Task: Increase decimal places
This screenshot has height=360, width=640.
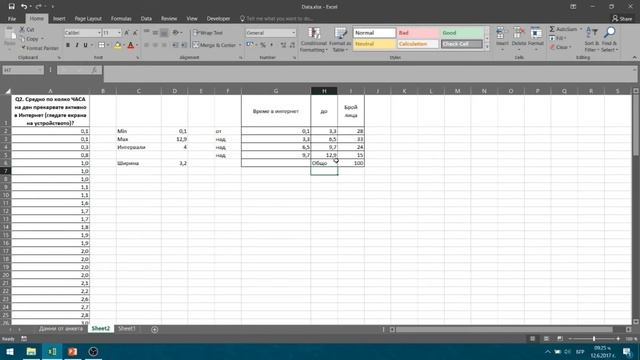Action: tap(283, 45)
